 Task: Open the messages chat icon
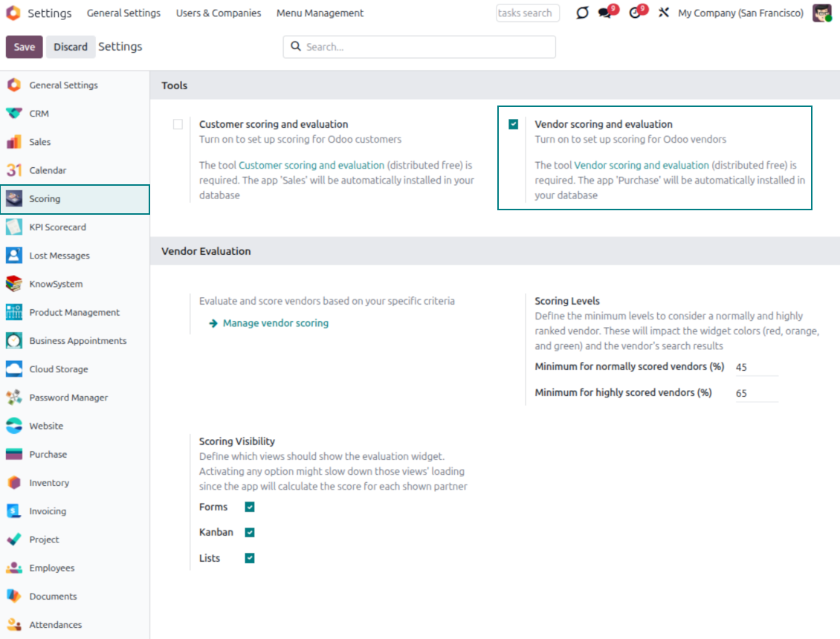605,13
